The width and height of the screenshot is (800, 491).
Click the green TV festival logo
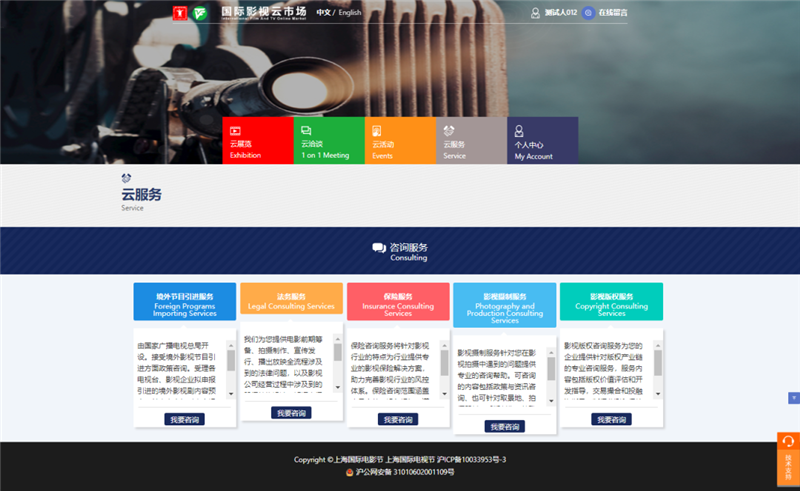201,13
